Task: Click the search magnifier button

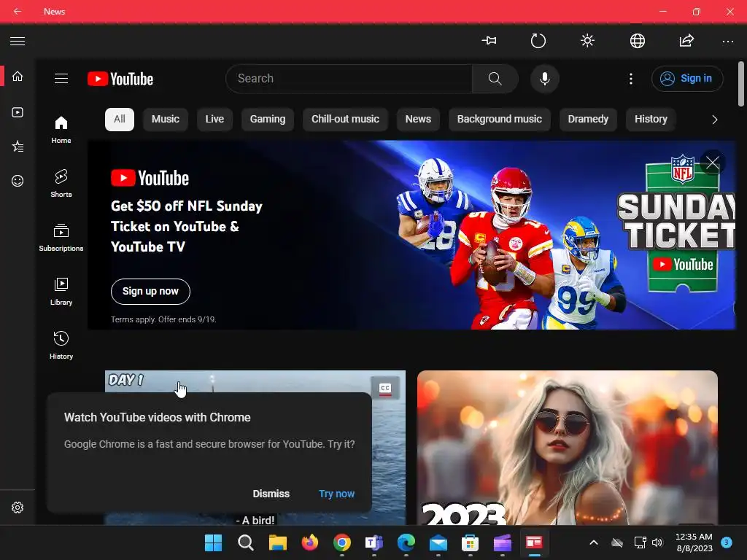Action: click(495, 79)
